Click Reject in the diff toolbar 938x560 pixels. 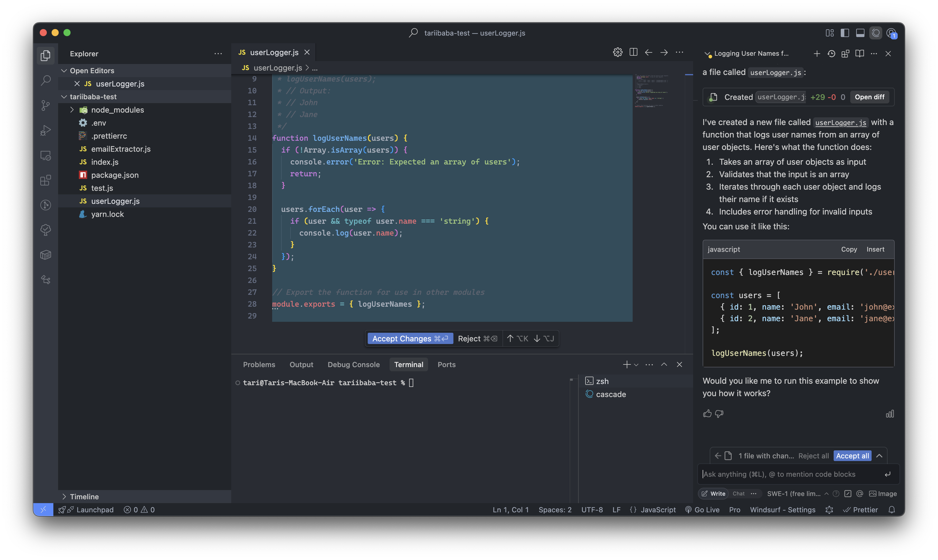tap(478, 338)
